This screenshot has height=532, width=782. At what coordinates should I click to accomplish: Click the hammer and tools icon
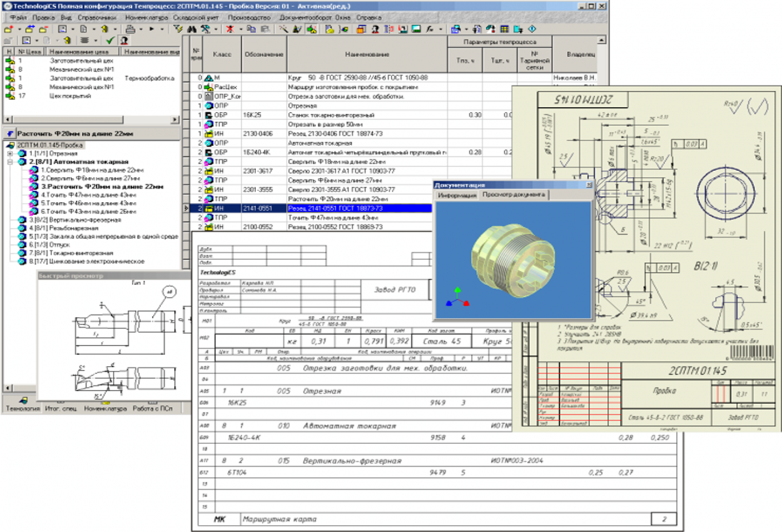[x=206, y=29]
